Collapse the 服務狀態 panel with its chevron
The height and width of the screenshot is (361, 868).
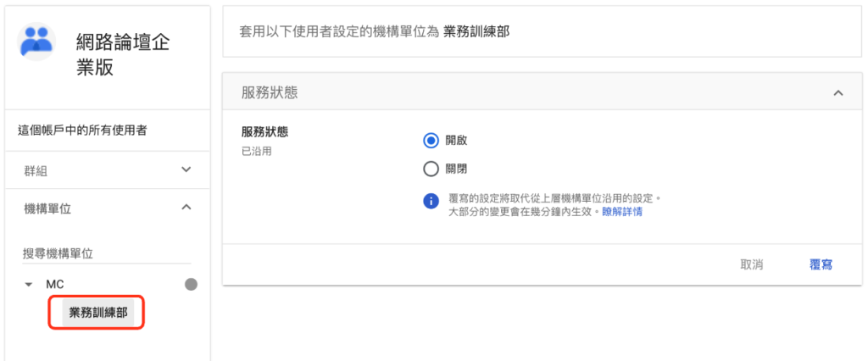pos(838,93)
